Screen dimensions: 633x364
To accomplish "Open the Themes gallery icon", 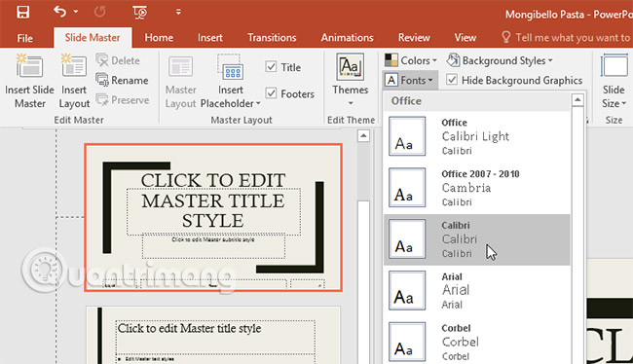I will click(x=350, y=67).
